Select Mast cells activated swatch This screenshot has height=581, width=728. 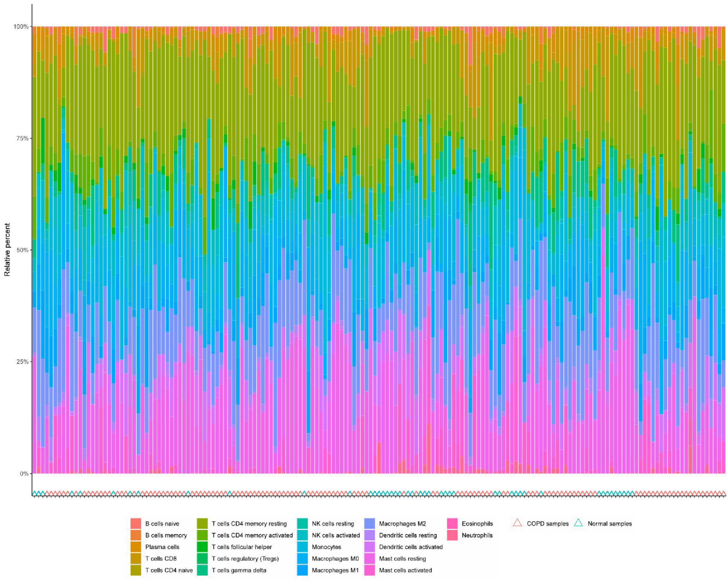tap(369, 570)
